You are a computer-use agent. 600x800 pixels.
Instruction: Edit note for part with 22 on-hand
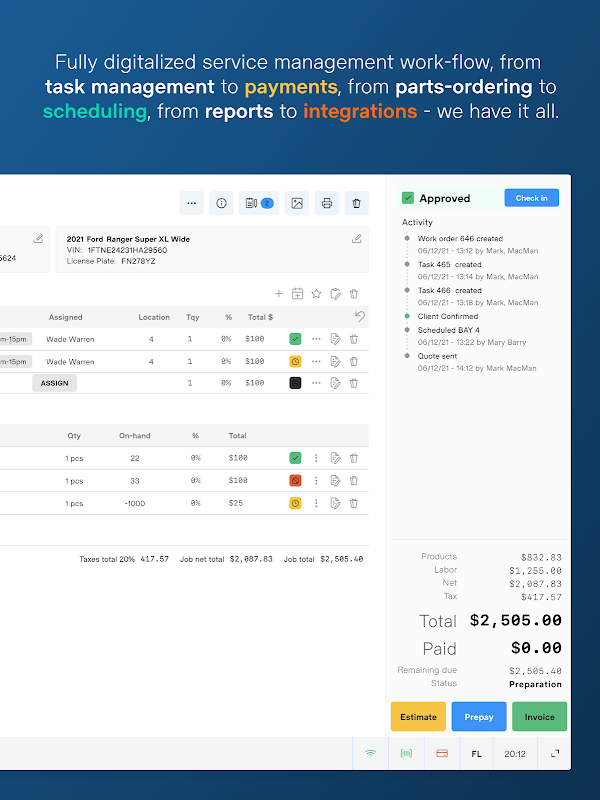pyautogui.click(x=335, y=458)
